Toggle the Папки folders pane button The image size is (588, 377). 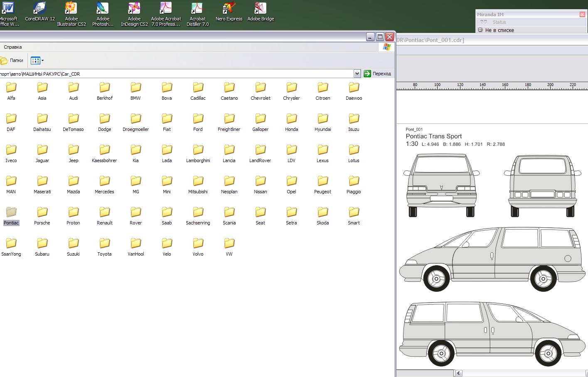tap(12, 61)
